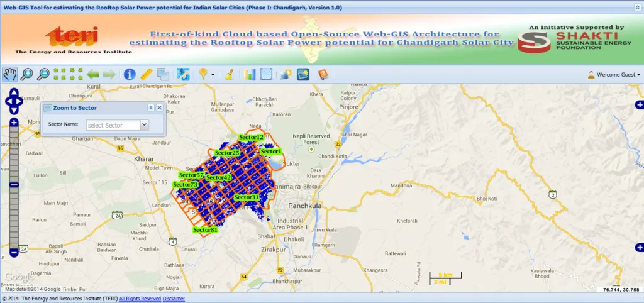Click Pinjore on the map
This screenshot has width=644, height=303.
click(x=350, y=107)
